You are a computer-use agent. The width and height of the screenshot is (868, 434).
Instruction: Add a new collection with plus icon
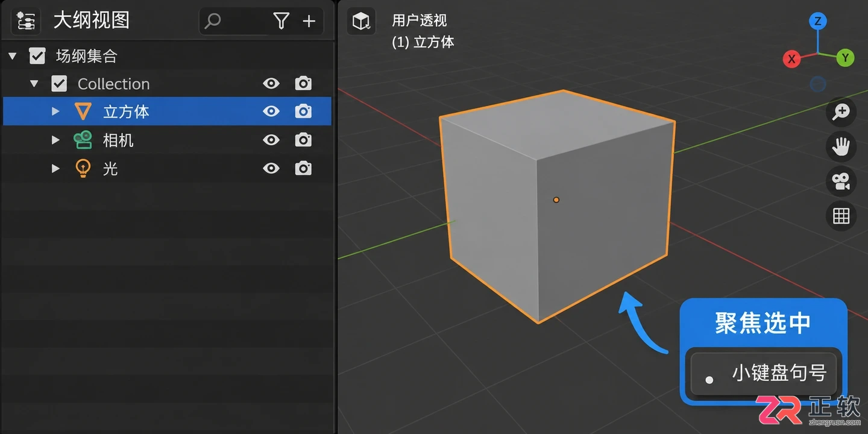click(x=309, y=21)
